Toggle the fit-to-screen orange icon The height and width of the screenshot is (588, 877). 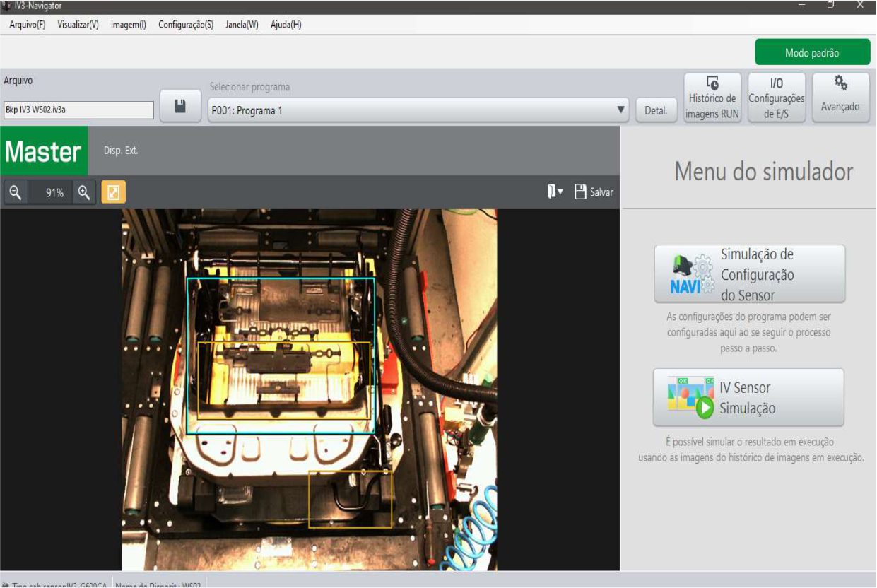[x=113, y=192]
